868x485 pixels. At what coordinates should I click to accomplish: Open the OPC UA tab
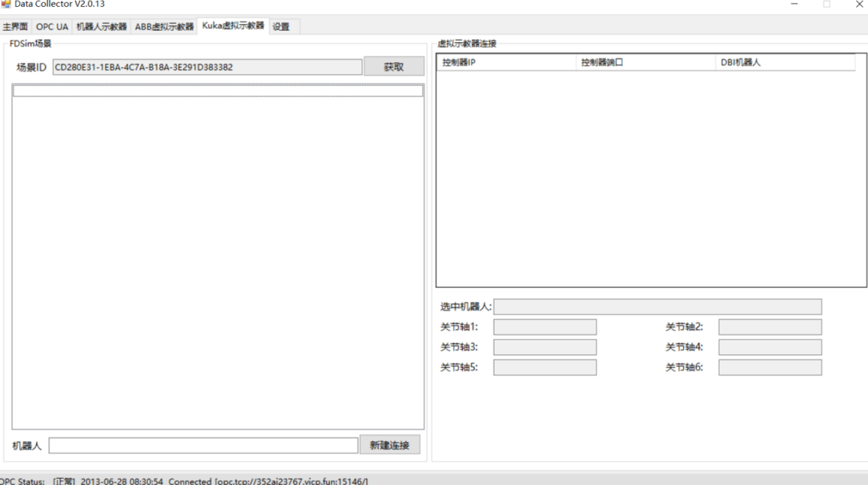(52, 27)
